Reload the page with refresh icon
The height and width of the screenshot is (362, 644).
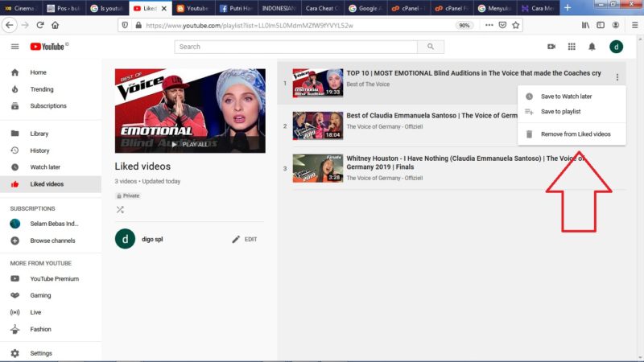pos(39,25)
